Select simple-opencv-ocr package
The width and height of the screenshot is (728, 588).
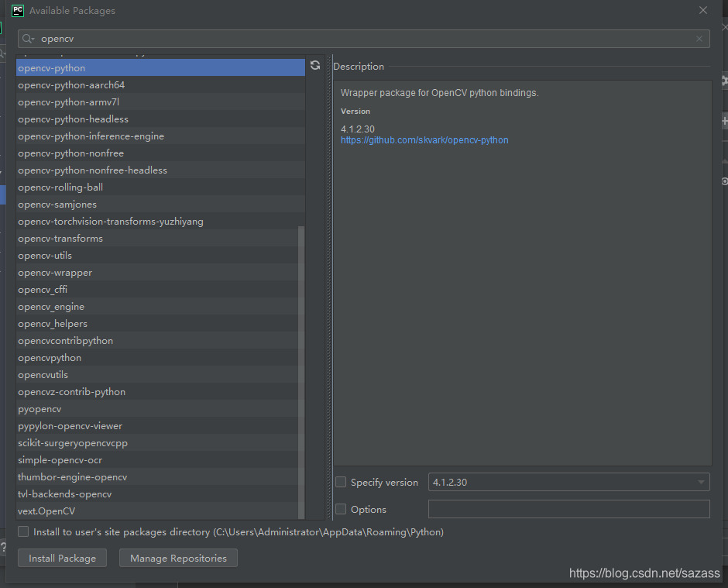pos(157,460)
